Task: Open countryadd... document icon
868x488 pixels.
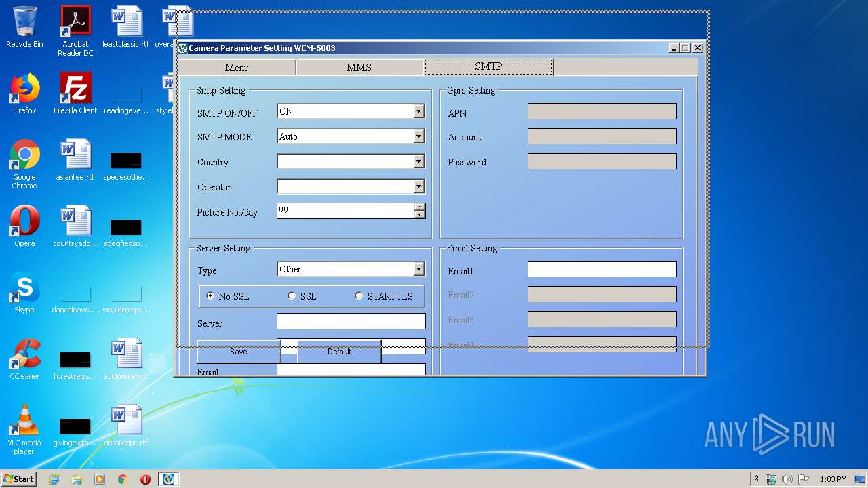Action: click(x=75, y=226)
